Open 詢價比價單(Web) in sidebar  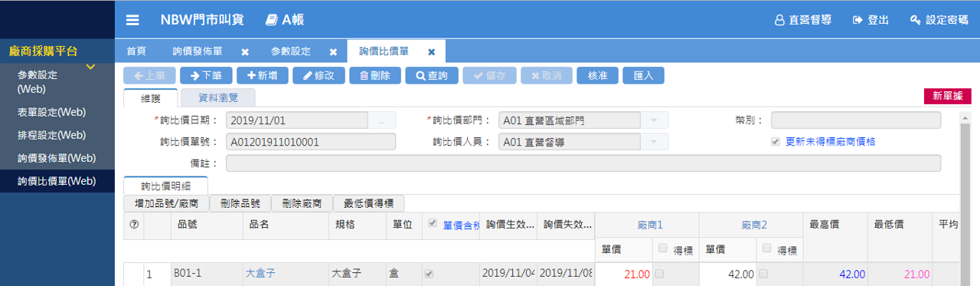pyautogui.click(x=57, y=181)
